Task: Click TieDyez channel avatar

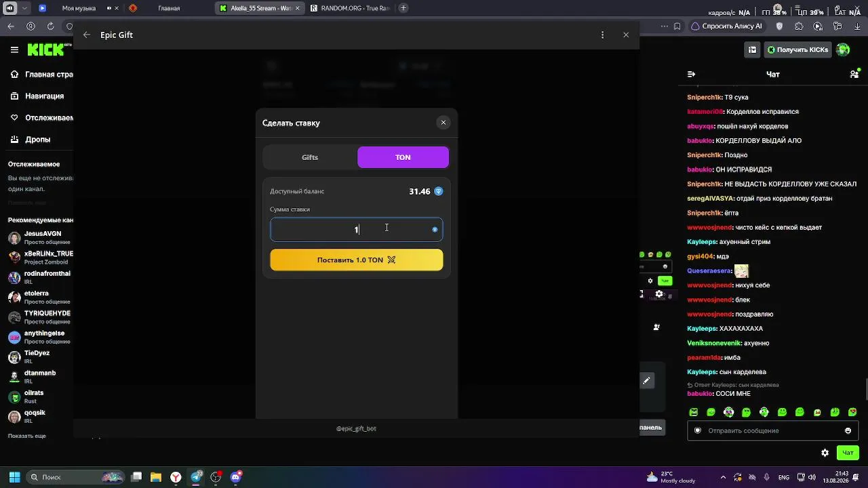Action: (14, 357)
